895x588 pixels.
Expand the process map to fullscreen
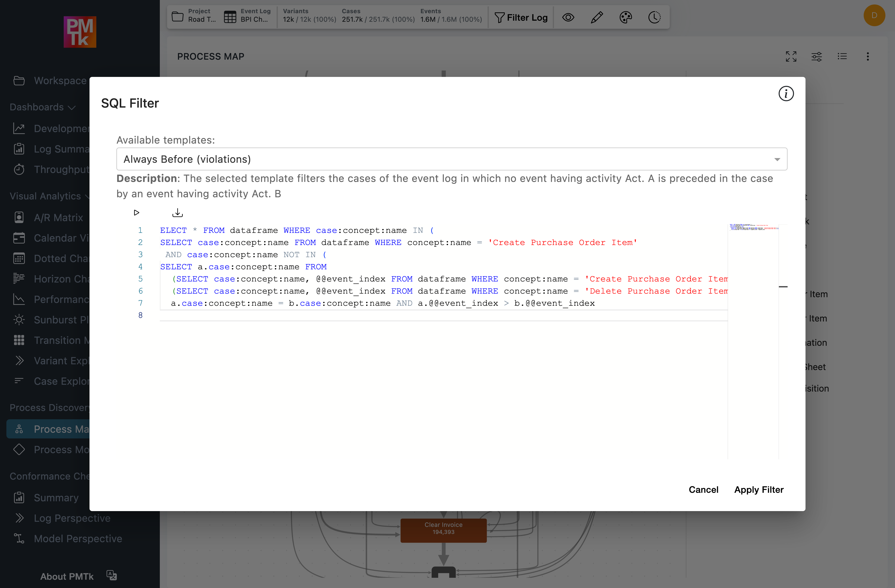pos(791,56)
